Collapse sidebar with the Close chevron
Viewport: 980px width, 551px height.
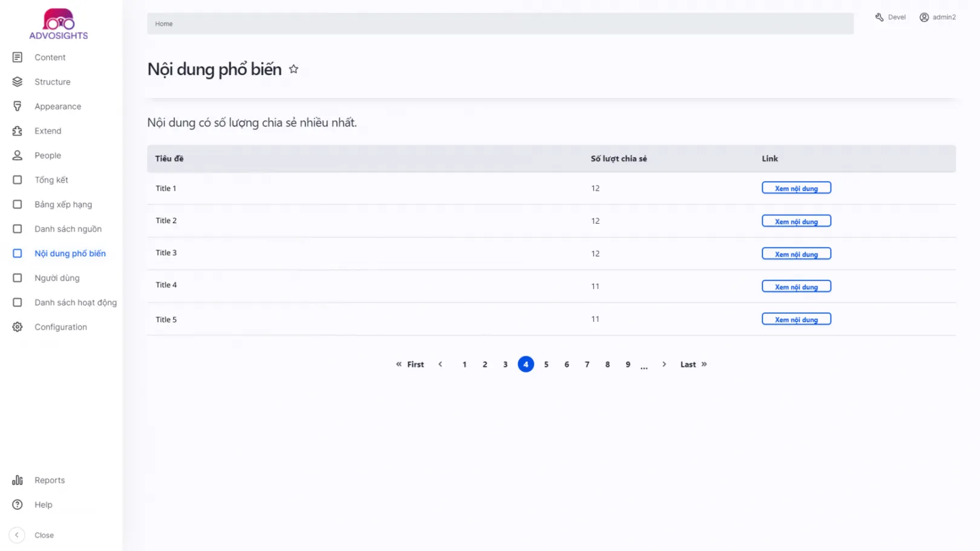[17, 535]
